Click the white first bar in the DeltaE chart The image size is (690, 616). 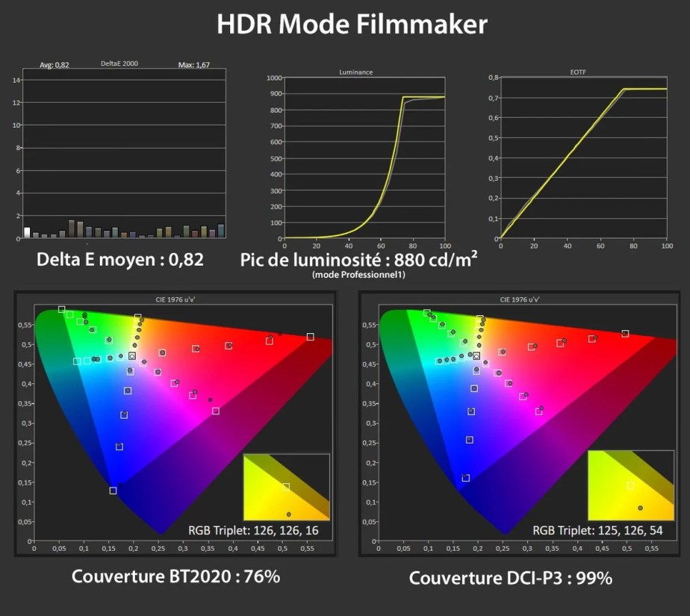pyautogui.click(x=27, y=232)
